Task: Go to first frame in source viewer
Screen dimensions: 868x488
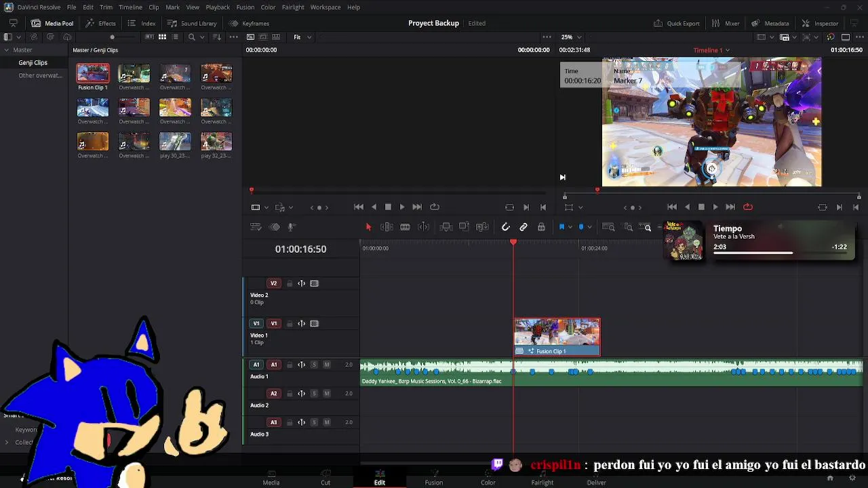Action: coord(359,207)
